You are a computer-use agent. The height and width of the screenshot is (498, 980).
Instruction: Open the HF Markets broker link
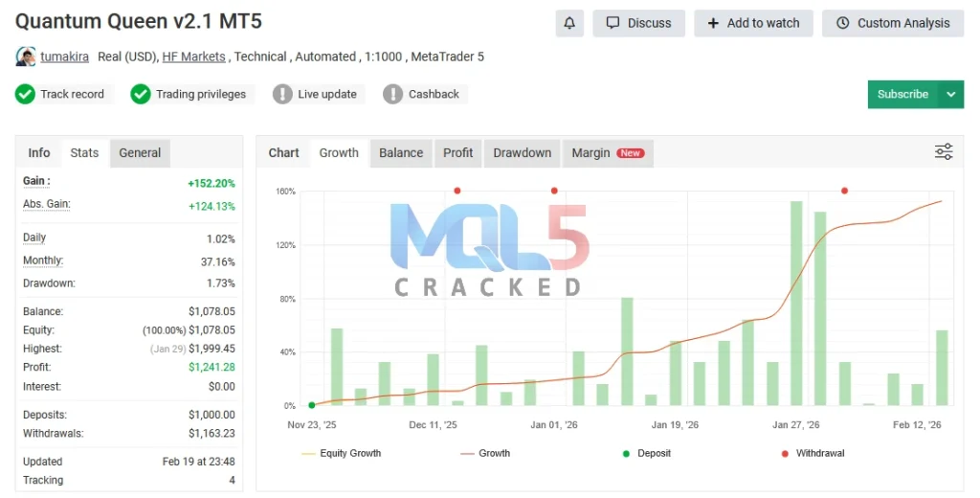click(x=193, y=57)
